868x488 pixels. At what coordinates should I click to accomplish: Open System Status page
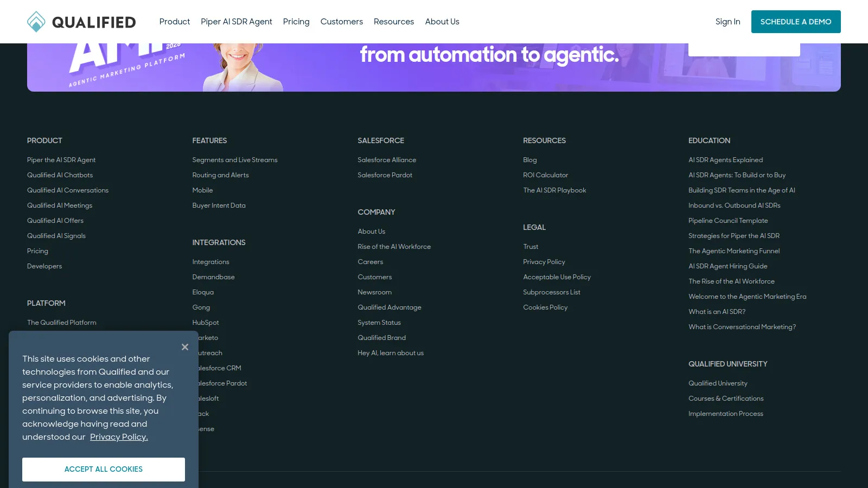pyautogui.click(x=379, y=323)
